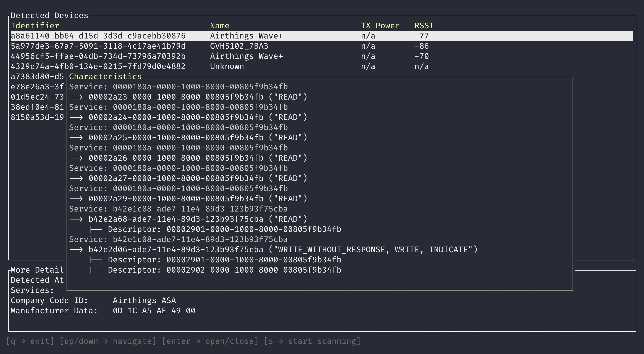This screenshot has width=644, height=354.
Task: Click the enter open/close hint
Action: 210,341
